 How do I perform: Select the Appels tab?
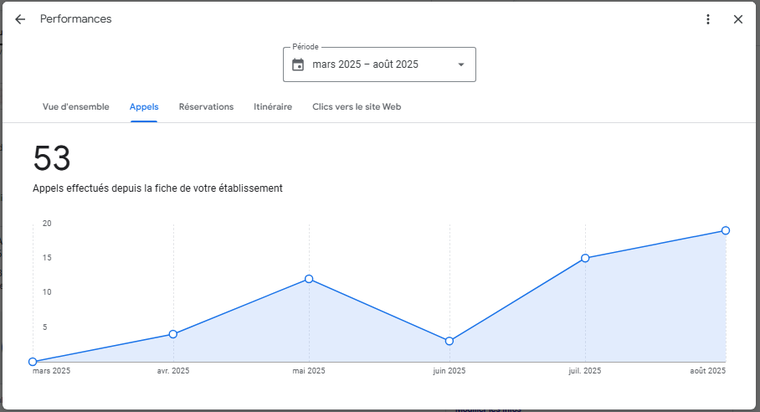tap(144, 107)
